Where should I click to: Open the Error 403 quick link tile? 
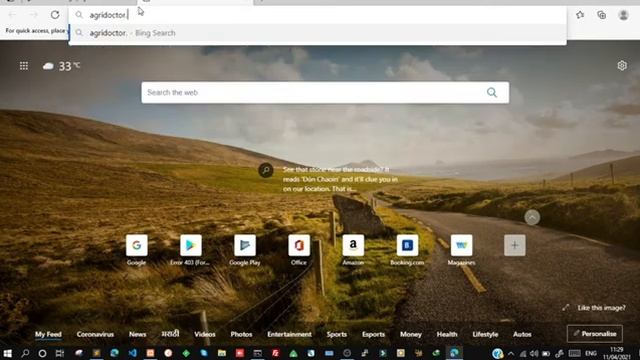pos(191,250)
